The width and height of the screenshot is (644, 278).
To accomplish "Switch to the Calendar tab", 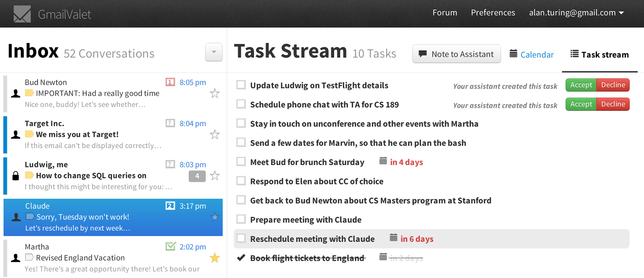I will click(532, 54).
